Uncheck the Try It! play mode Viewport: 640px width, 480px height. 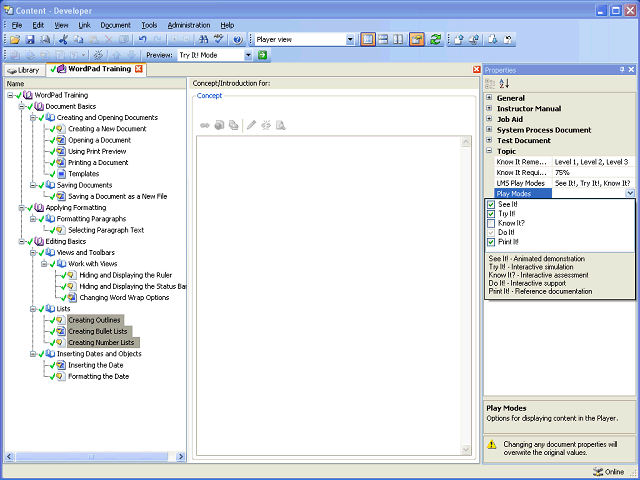tap(491, 214)
